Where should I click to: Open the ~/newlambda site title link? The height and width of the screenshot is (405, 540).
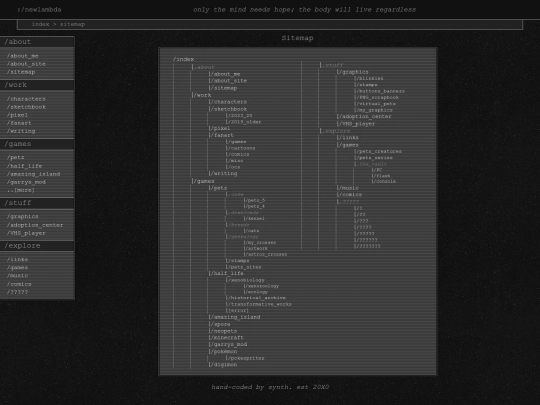pyautogui.click(x=40, y=10)
